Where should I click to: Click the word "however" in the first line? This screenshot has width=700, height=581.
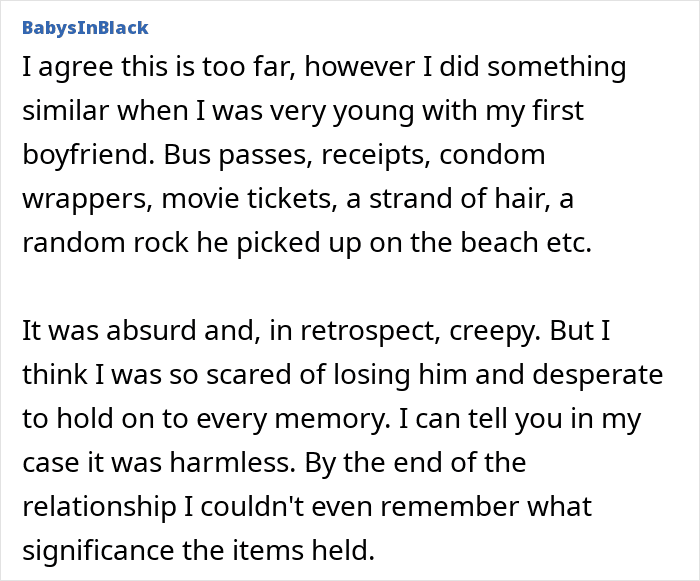pyautogui.click(x=363, y=66)
